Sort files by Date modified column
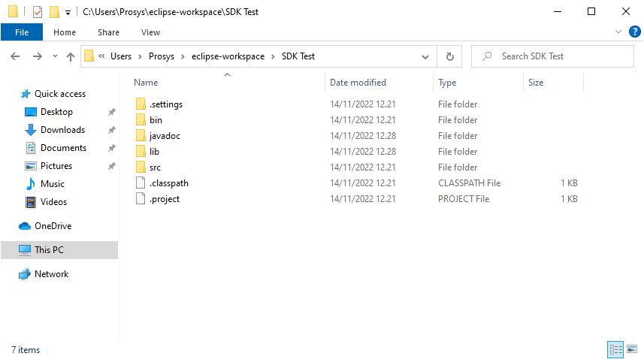Image resolution: width=644 pixels, height=359 pixels. [358, 83]
